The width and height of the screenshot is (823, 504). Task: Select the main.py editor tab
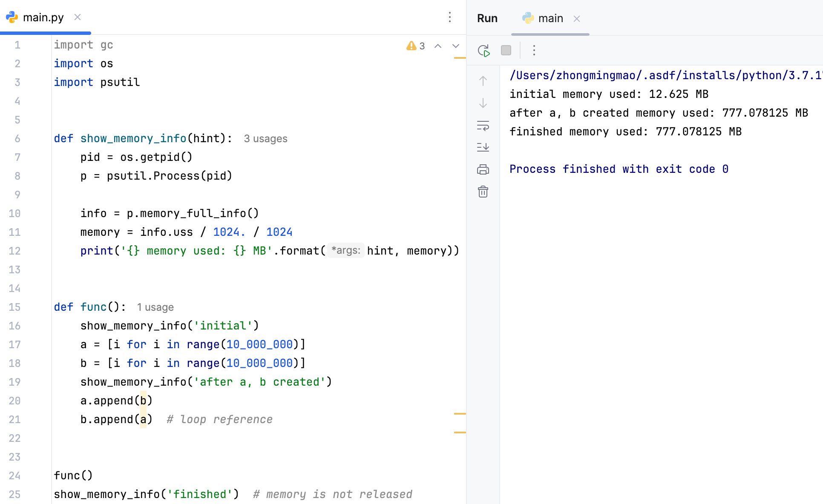[x=43, y=17]
